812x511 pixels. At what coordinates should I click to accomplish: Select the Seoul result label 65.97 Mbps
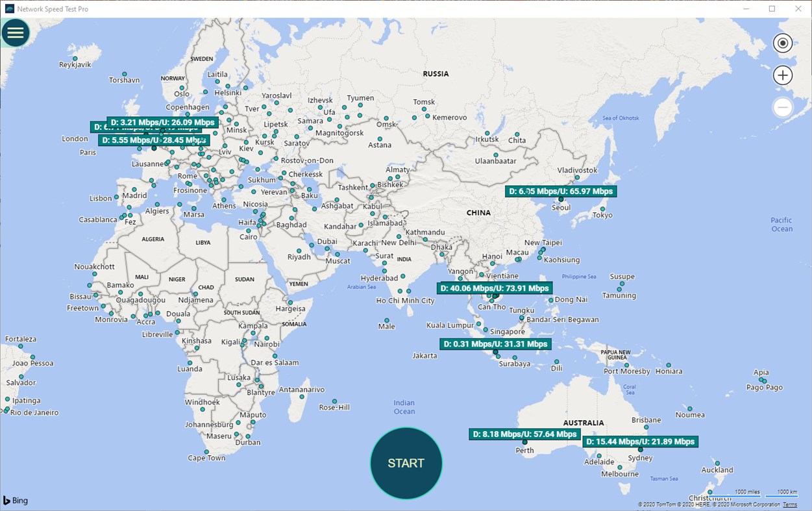click(561, 192)
